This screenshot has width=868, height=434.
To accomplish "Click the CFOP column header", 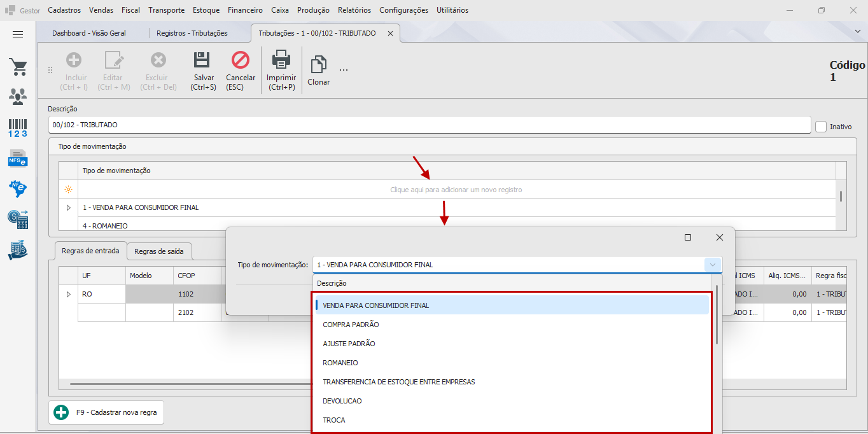I will 197,276.
